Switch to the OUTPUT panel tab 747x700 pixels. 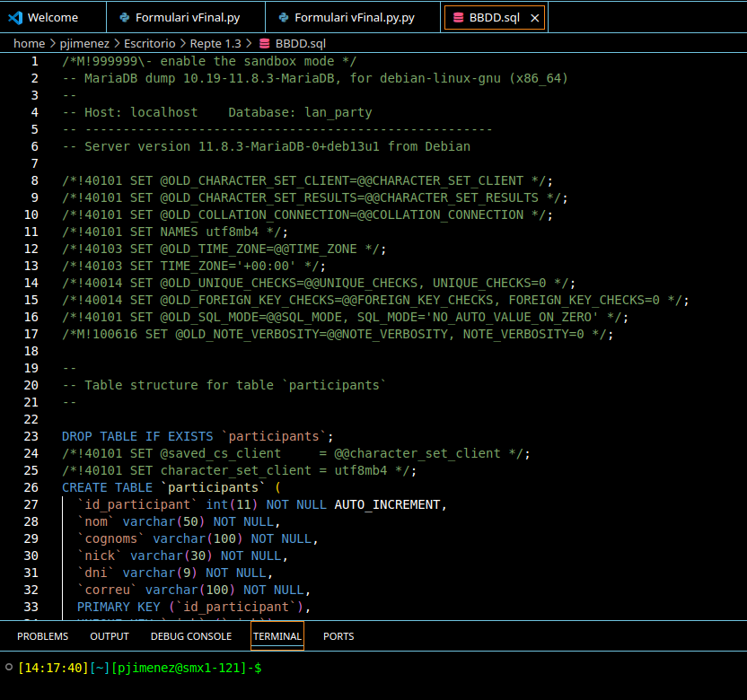point(110,636)
